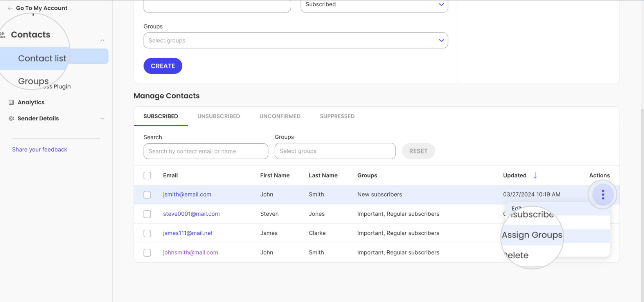
Task: Click the First Name column header
Action: (275, 175)
